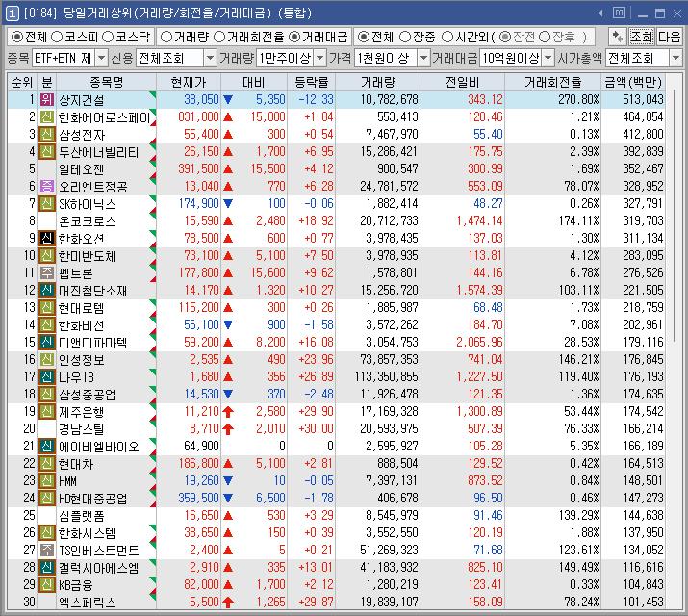This screenshot has width=688, height=616.
Task: Click the 위 badge icon for 상지건설
Action: pyautogui.click(x=47, y=99)
